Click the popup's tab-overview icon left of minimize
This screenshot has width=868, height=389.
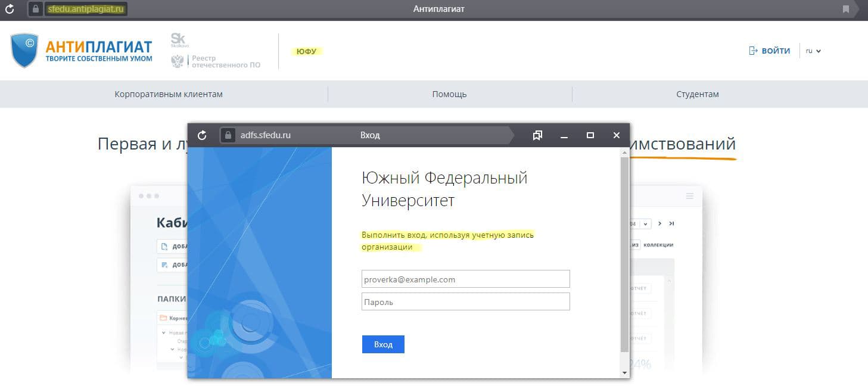click(x=537, y=135)
